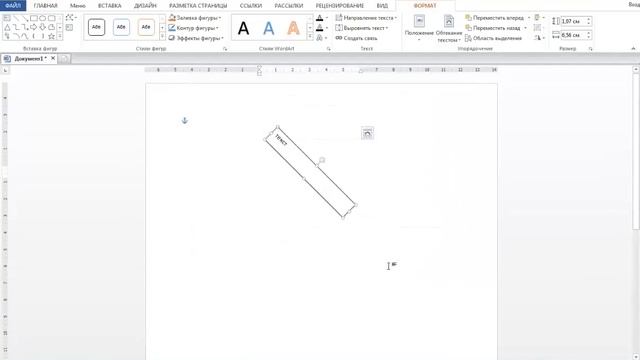Expand the shapes gallery more arrow
This screenshot has width=640, height=360.
60,36
